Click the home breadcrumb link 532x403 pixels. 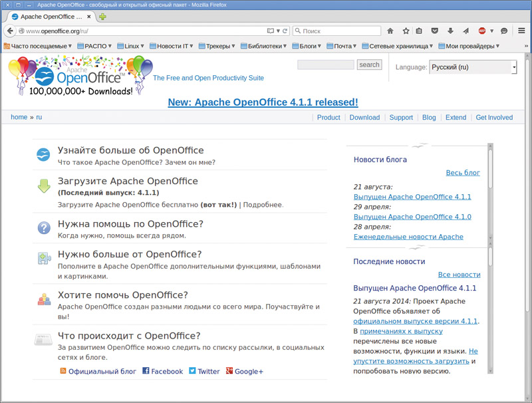point(19,117)
